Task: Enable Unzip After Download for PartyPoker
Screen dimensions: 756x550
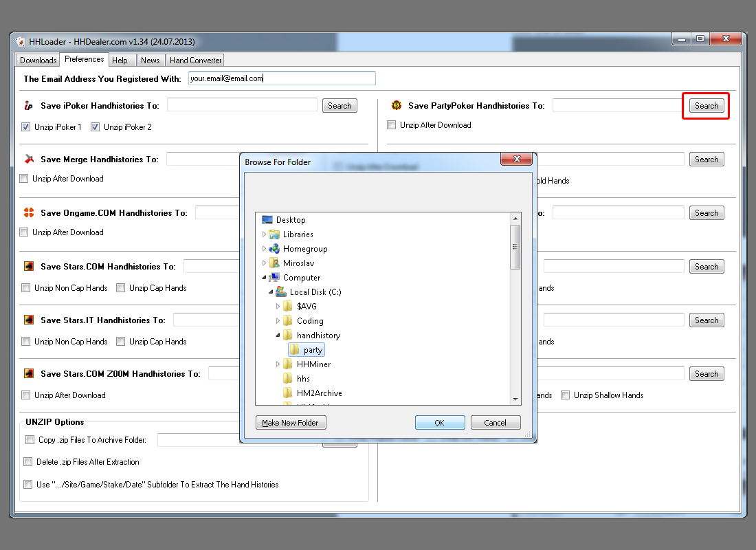Action: coord(392,125)
